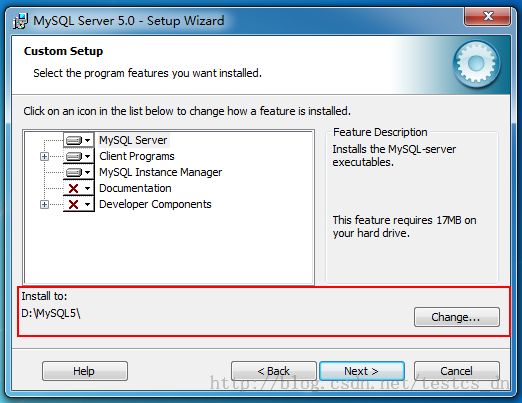Select the MySQL Server feature label
This screenshot has width=522, height=403.
coord(133,140)
